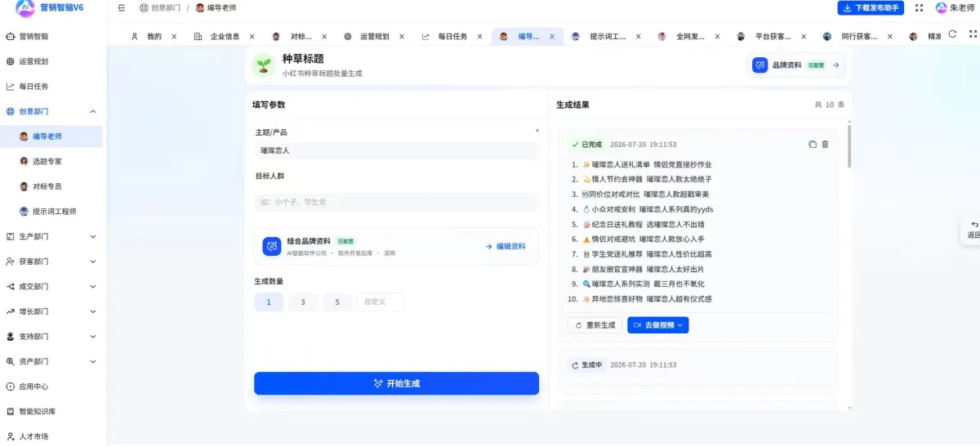Viewport: 980px width, 447px height.
Task: Set 生成数量 to 5
Action: pos(337,302)
